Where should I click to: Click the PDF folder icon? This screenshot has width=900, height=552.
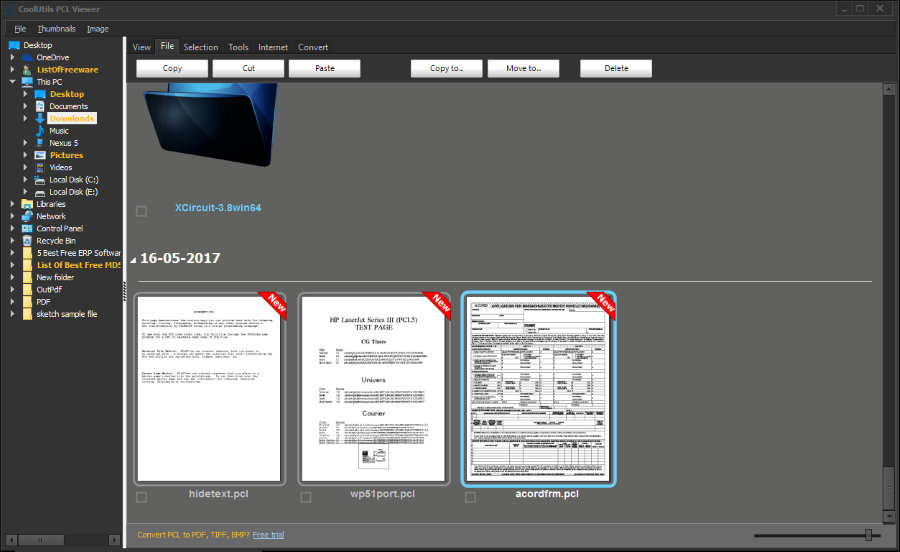(27, 302)
